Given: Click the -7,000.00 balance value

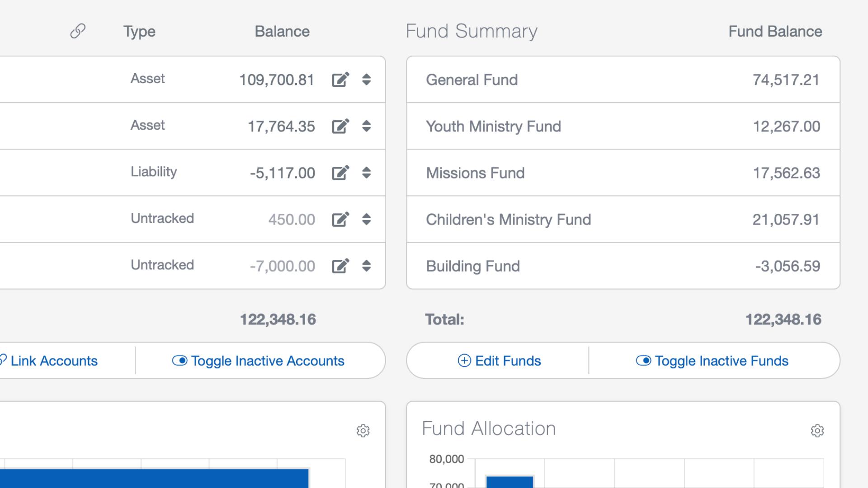Looking at the screenshot, I should pyautogui.click(x=282, y=266).
